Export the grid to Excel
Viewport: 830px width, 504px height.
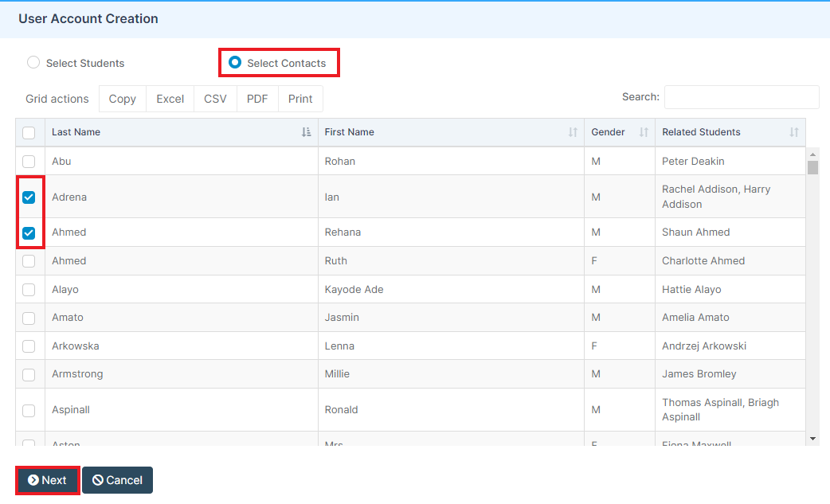170,99
